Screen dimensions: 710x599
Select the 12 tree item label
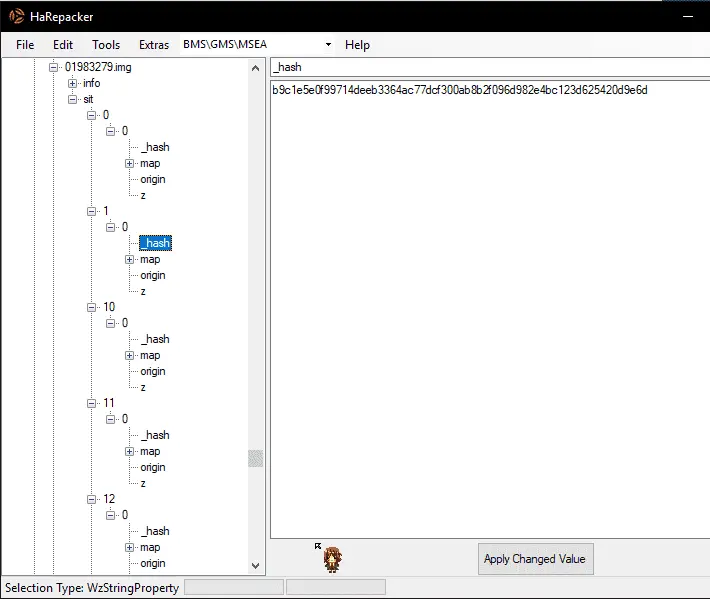109,499
